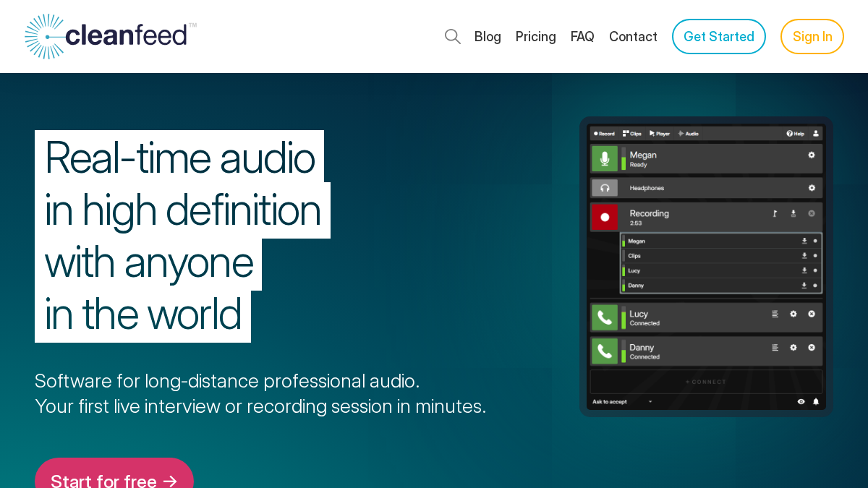Click the Clips row in the track list

point(721,255)
